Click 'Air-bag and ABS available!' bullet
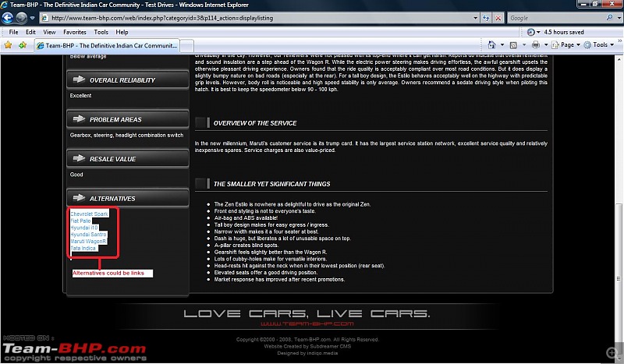 (x=246, y=218)
